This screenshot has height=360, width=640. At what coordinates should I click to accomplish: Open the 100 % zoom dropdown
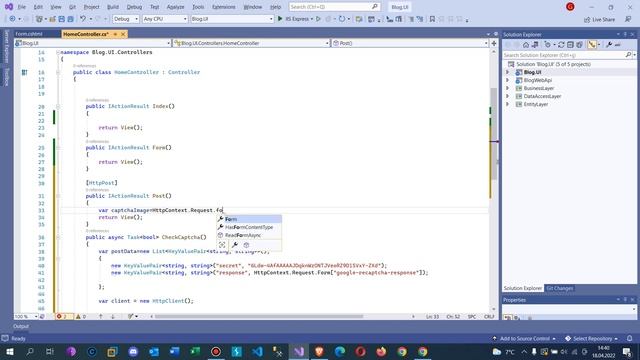click(x=26, y=316)
